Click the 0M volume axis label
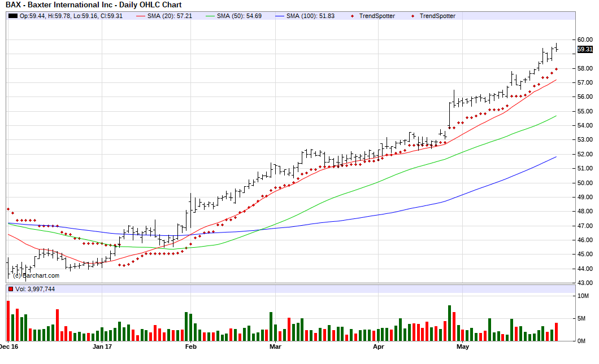599x364 pixels. (581, 341)
